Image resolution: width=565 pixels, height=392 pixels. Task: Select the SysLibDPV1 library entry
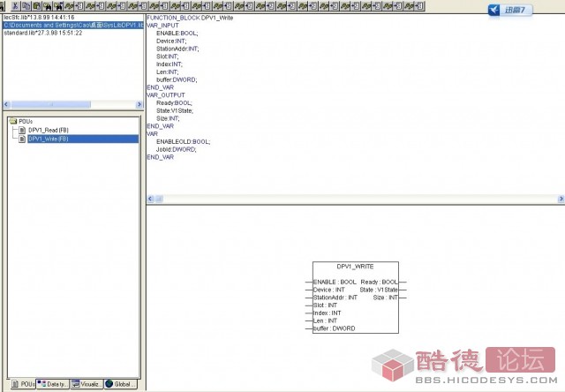click(x=71, y=25)
